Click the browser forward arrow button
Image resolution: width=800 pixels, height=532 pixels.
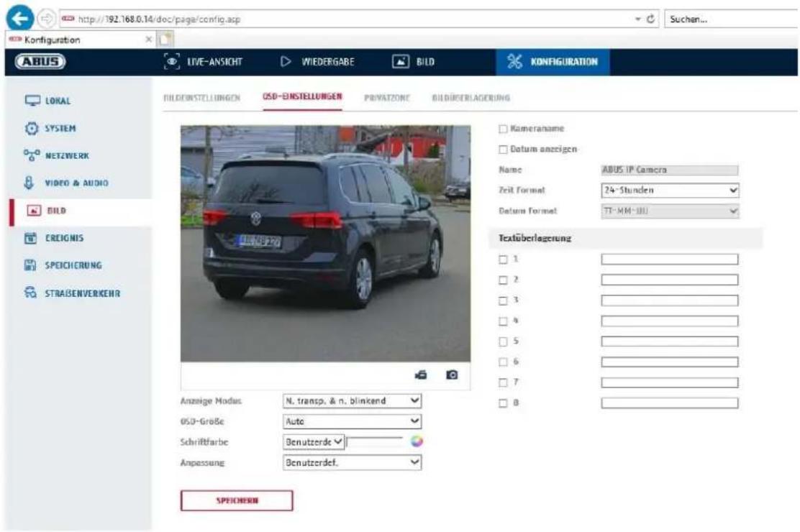tap(47, 19)
